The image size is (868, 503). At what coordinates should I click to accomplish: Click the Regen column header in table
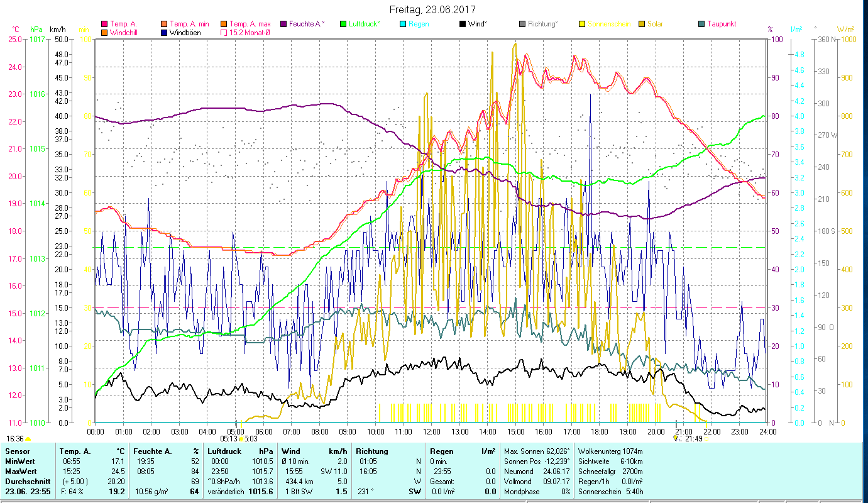tap(442, 451)
